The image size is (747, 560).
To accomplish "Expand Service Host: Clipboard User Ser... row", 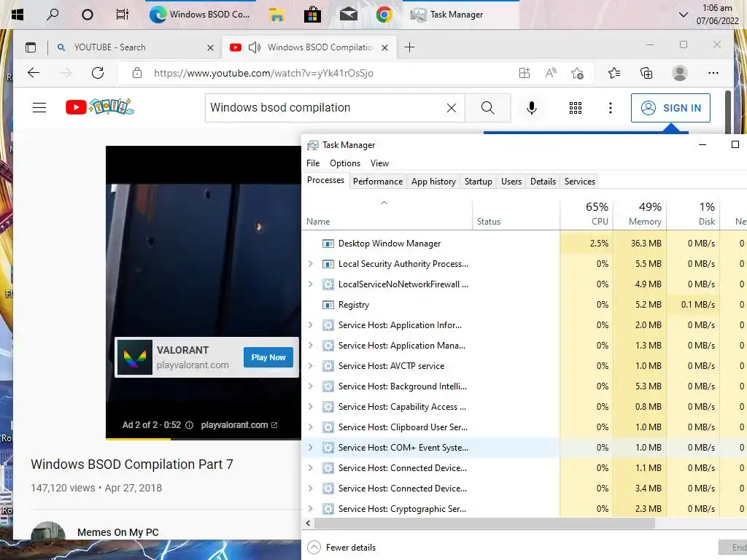I will (311, 427).
